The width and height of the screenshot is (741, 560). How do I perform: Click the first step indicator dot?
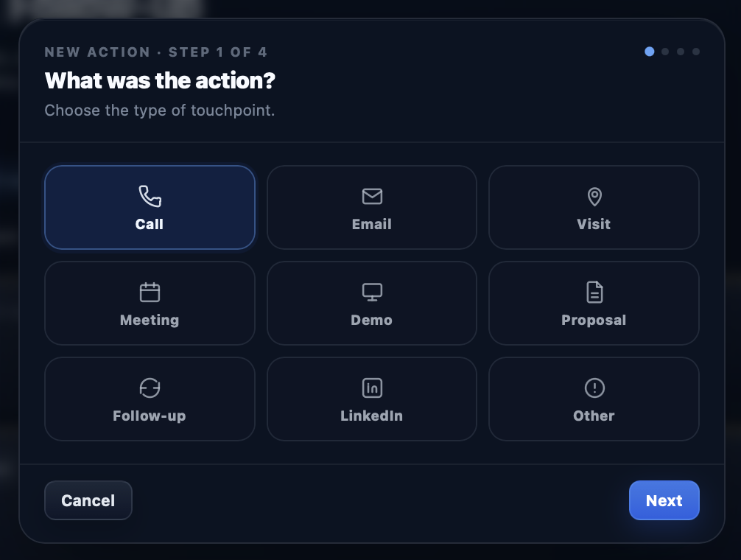[649, 52]
